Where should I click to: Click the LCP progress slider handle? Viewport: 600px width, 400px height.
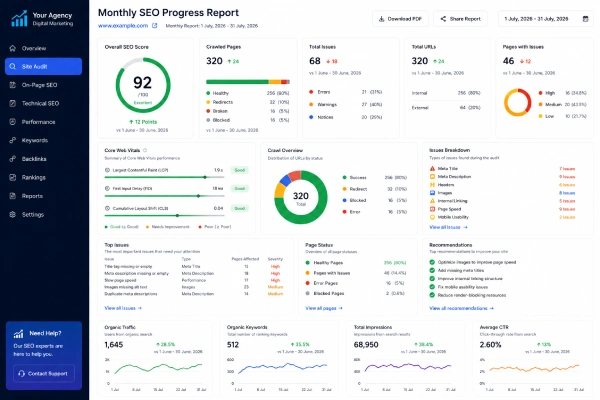click(205, 177)
